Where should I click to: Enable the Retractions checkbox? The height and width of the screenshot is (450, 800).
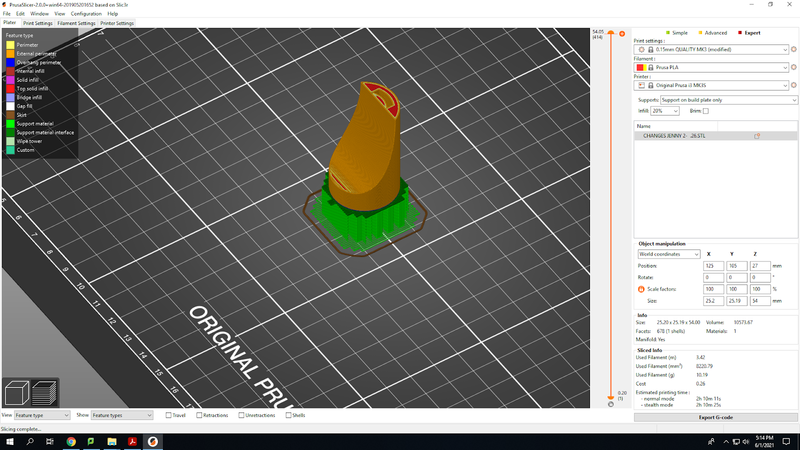tap(199, 415)
